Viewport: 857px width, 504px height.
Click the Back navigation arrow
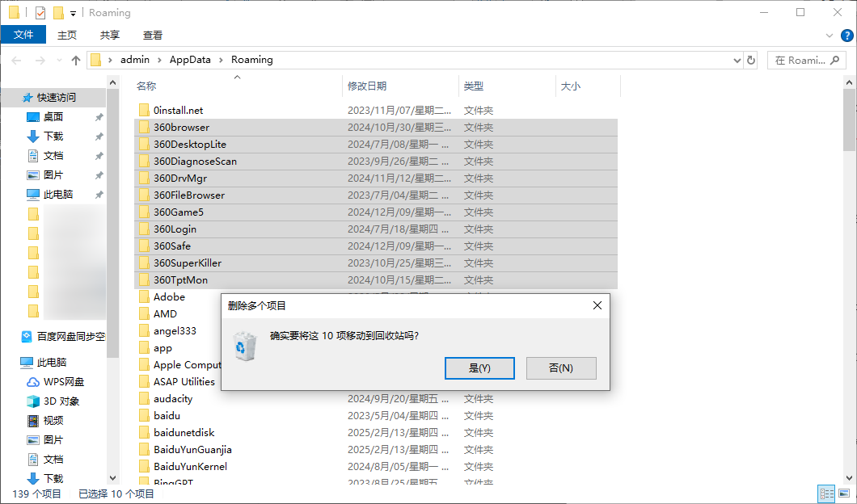(x=16, y=59)
